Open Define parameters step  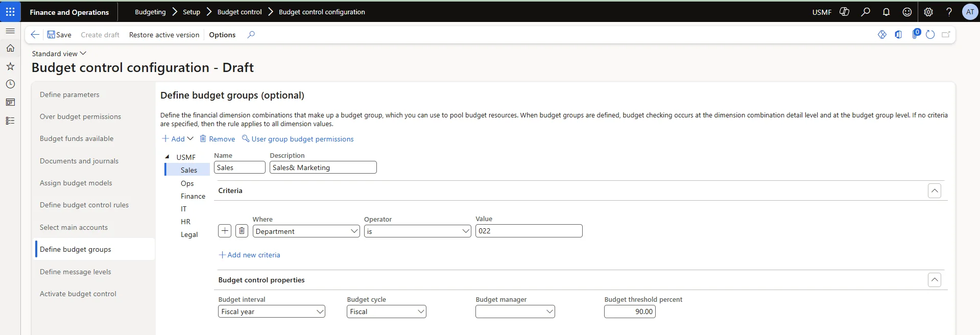tap(69, 94)
